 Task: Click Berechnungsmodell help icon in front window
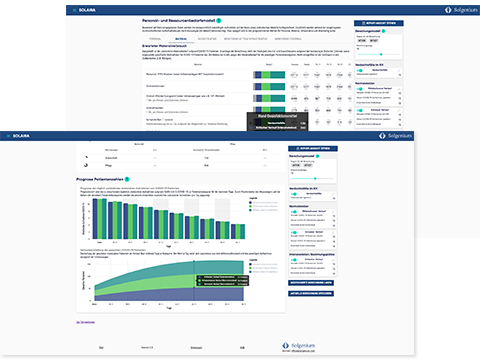(317, 156)
